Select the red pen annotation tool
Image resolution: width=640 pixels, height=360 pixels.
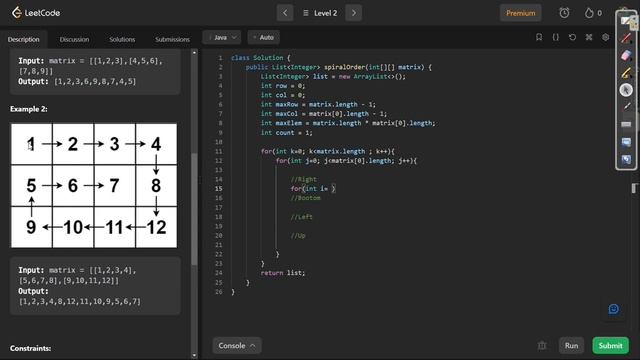(626, 38)
